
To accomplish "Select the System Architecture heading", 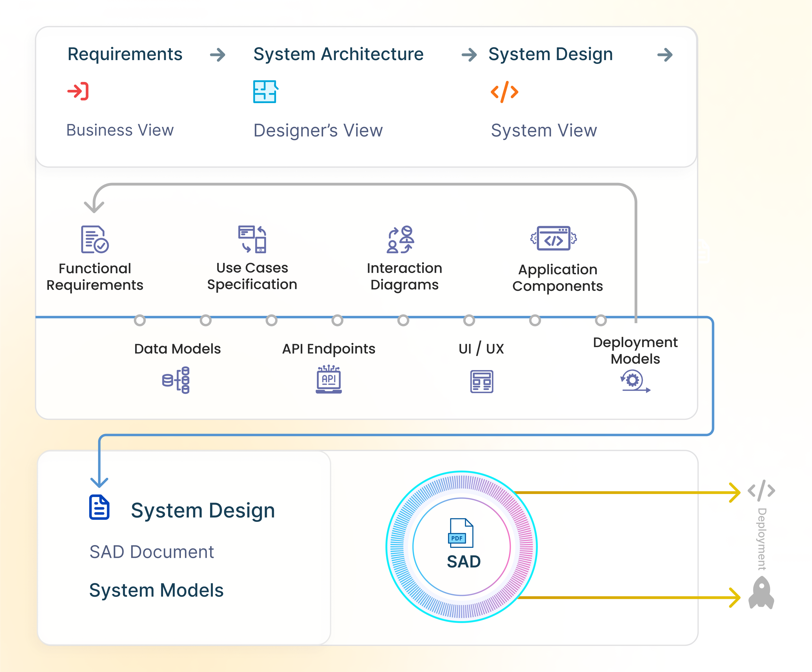I will pyautogui.click(x=338, y=54).
